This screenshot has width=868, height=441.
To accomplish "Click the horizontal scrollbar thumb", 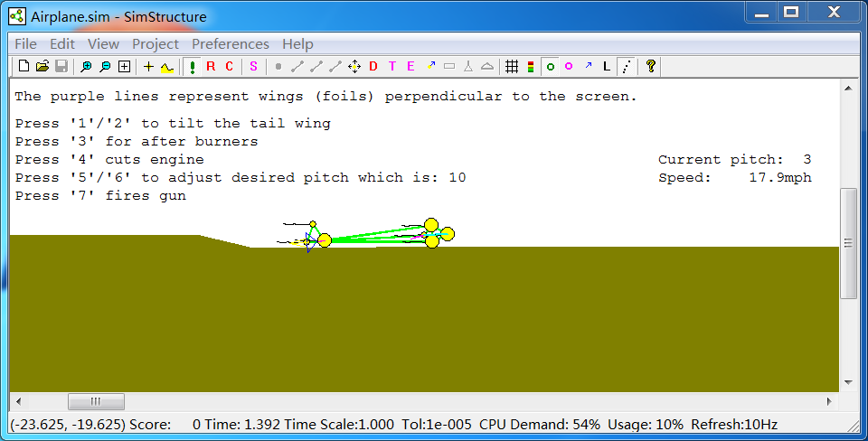I will [x=96, y=402].
